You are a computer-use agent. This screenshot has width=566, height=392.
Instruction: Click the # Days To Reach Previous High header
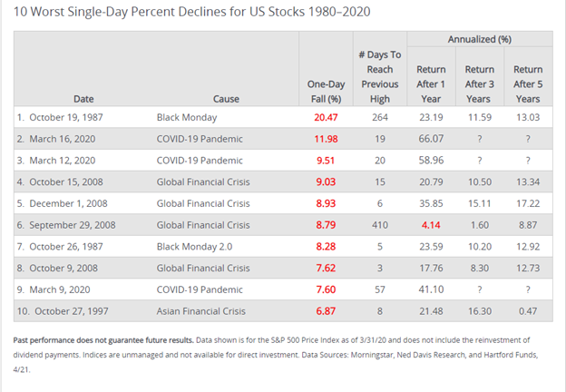[381, 76]
